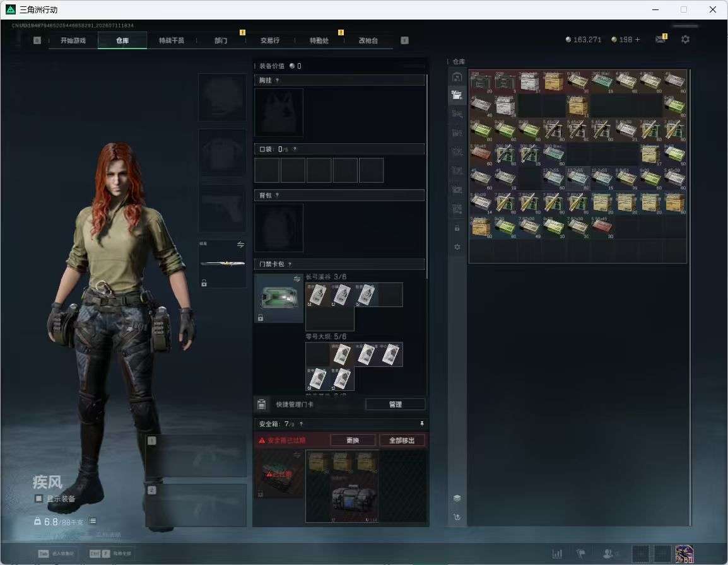Screen dimensions: 728x565
Task: Open the settings gear icon
Action: [x=685, y=40]
